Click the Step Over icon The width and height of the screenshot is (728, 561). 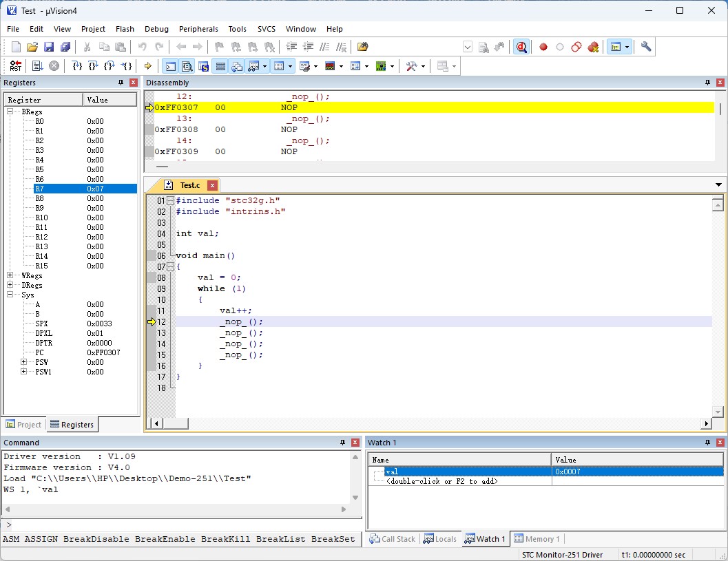point(93,66)
